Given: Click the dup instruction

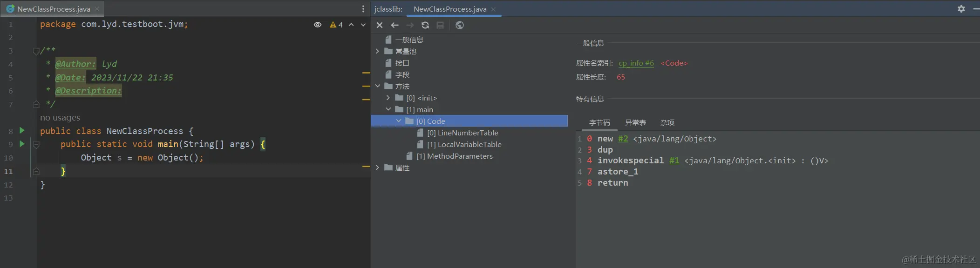Looking at the screenshot, I should coord(605,150).
